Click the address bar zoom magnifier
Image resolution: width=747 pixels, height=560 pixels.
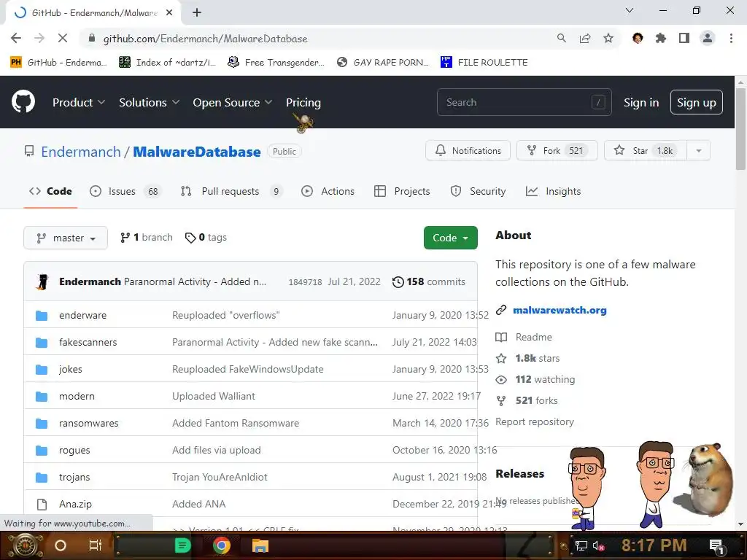pyautogui.click(x=562, y=38)
